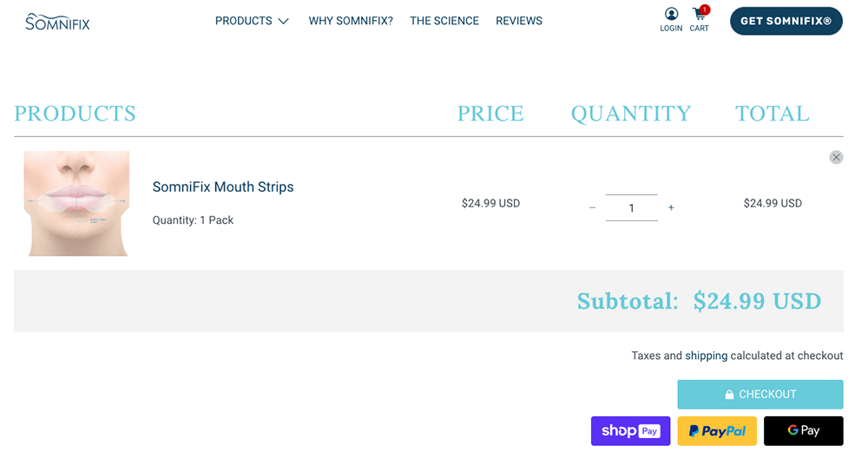The width and height of the screenshot is (868, 471).
Task: Pay with PayPal
Action: (717, 431)
